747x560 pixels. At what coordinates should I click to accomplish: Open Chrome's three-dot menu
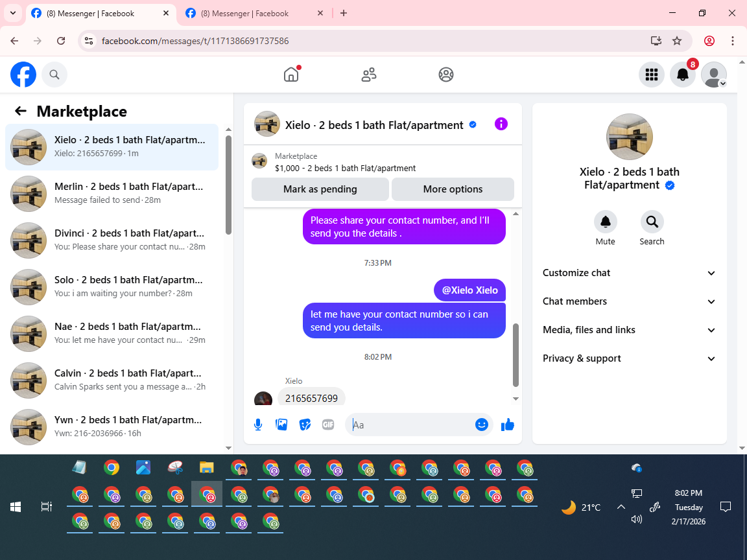(x=733, y=41)
